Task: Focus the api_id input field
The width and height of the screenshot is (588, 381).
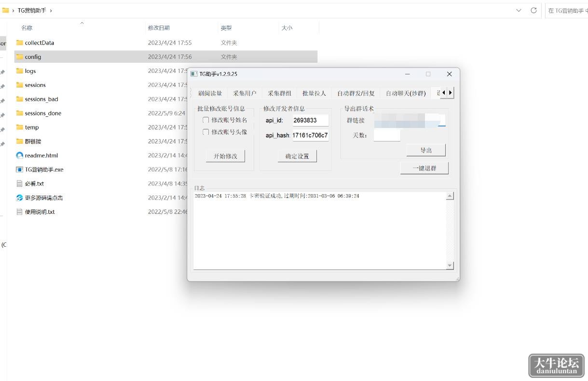Action: pyautogui.click(x=311, y=120)
